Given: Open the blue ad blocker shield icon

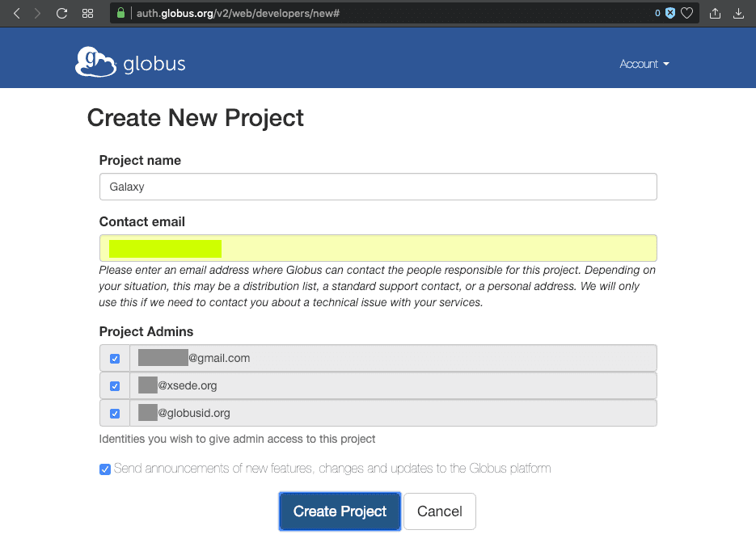Looking at the screenshot, I should (x=669, y=13).
